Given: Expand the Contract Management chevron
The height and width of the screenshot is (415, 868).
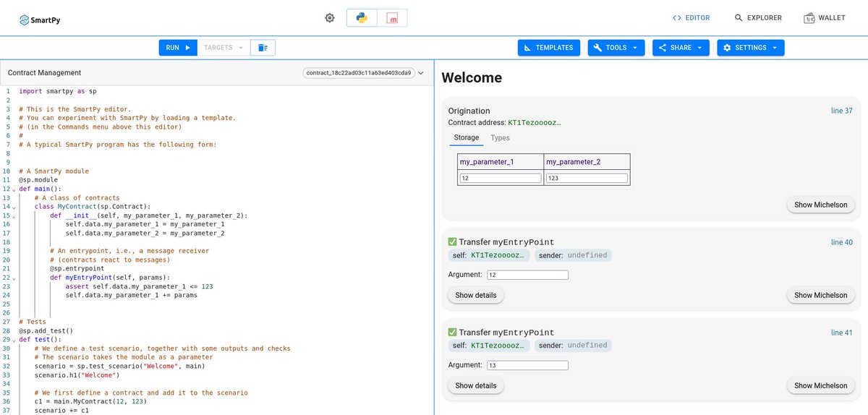Looking at the screenshot, I should coord(422,73).
